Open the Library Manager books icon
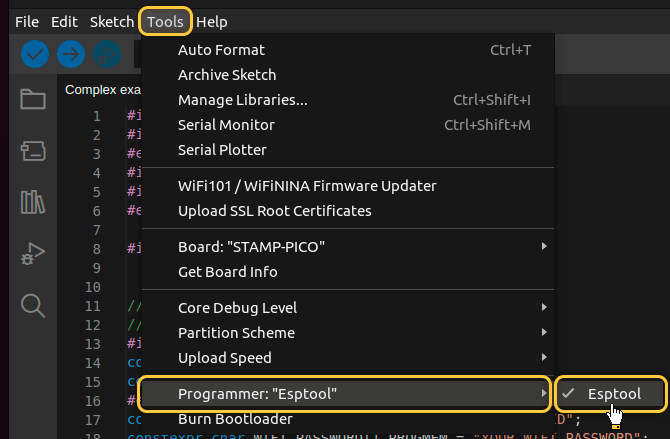This screenshot has width=670, height=439. (33, 203)
